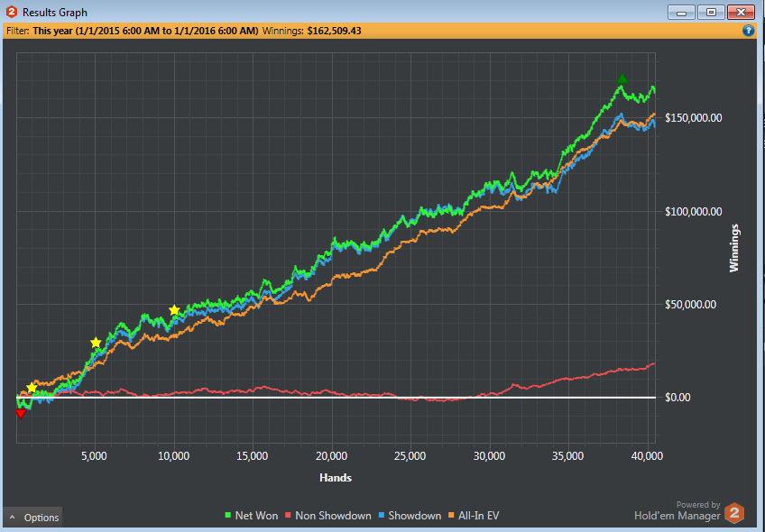Click the Hands x-axis title
Screen dimensions: 765x532
tap(336, 477)
